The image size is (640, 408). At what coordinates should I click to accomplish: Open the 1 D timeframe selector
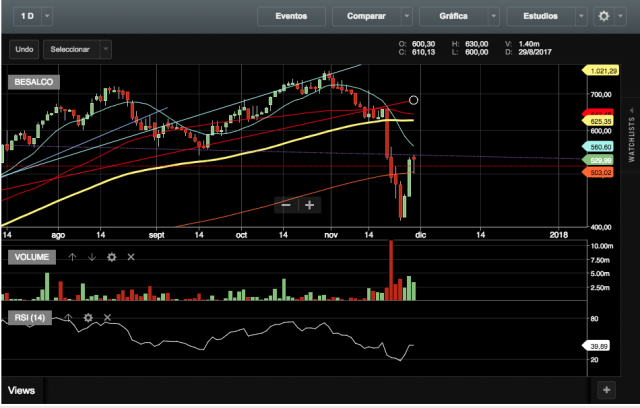click(27, 16)
